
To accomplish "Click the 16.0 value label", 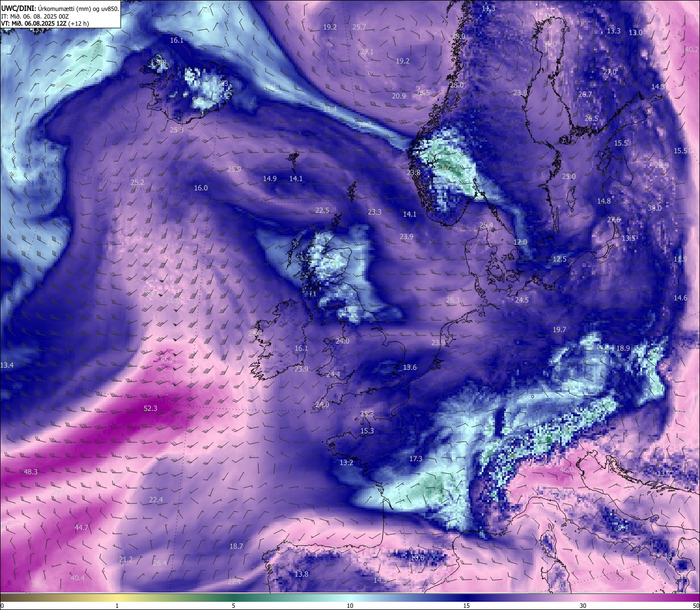I will pos(201,188).
